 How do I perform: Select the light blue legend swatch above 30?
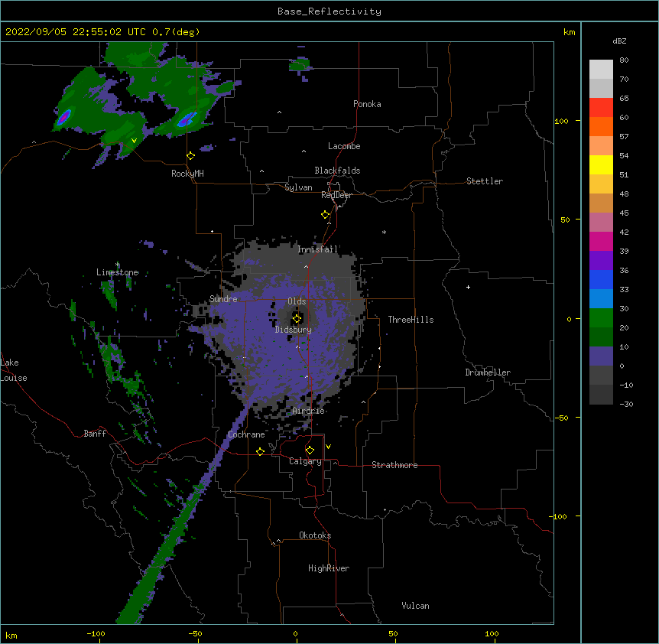tap(601, 298)
